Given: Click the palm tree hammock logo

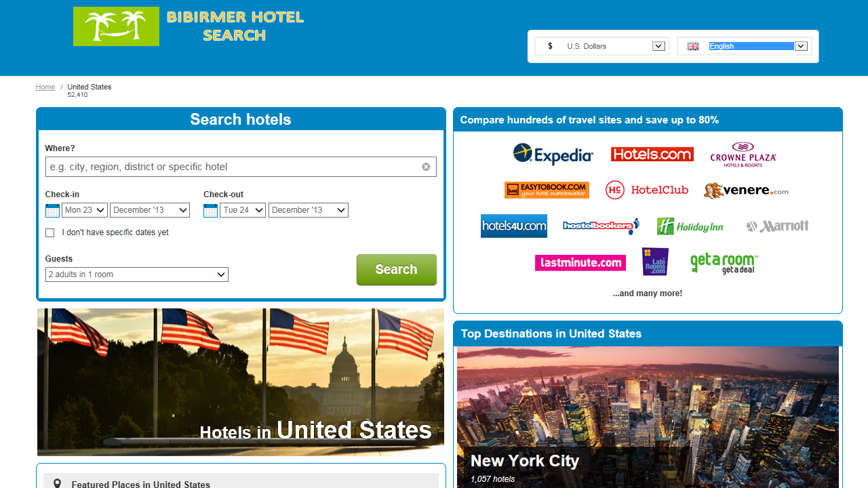Looking at the screenshot, I should [x=116, y=26].
